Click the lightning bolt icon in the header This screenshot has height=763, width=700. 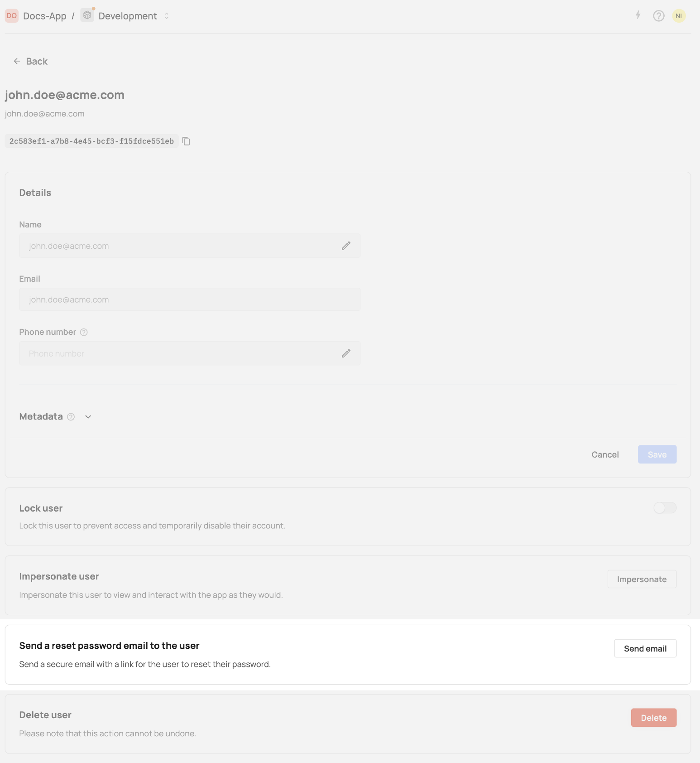pyautogui.click(x=638, y=15)
